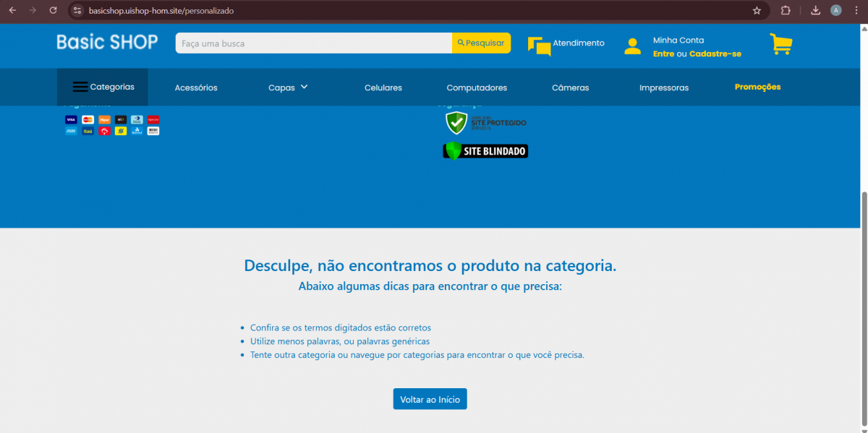
Task: Go to Computadores menu item
Action: click(x=477, y=87)
